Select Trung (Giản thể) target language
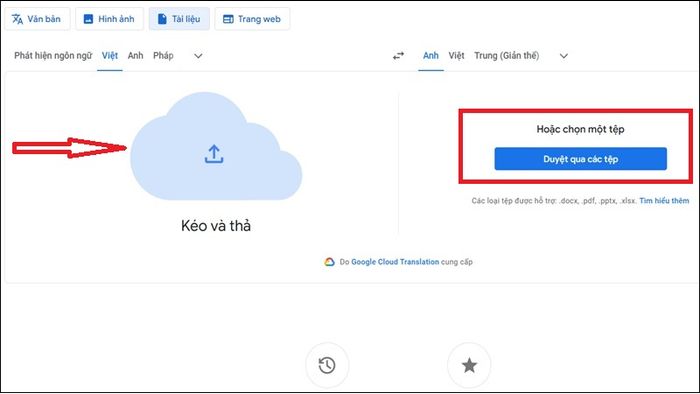 [507, 56]
